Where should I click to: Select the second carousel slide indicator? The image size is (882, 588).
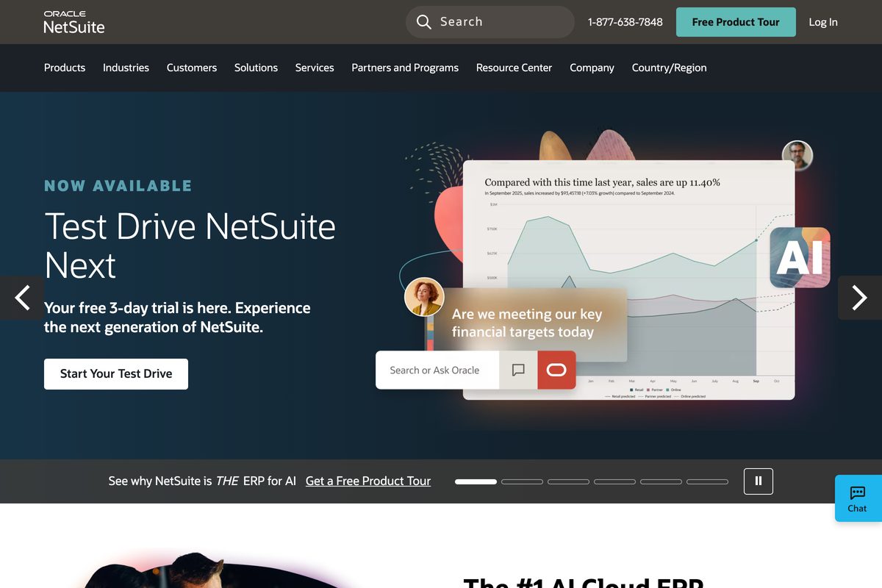(522, 481)
